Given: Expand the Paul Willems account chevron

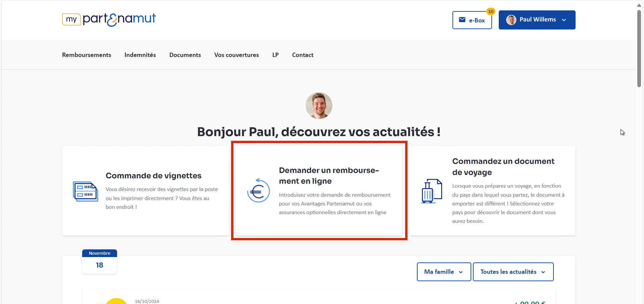Looking at the screenshot, I should [x=564, y=20].
